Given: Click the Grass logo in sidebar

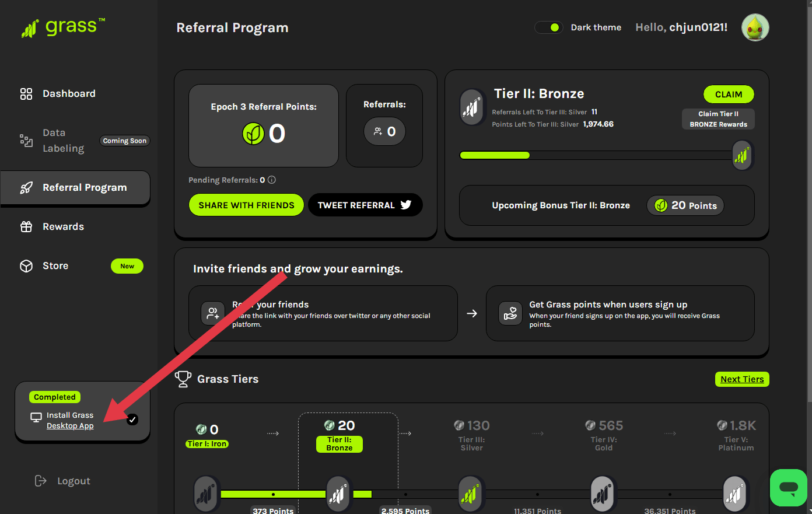Looking at the screenshot, I should pos(63,27).
